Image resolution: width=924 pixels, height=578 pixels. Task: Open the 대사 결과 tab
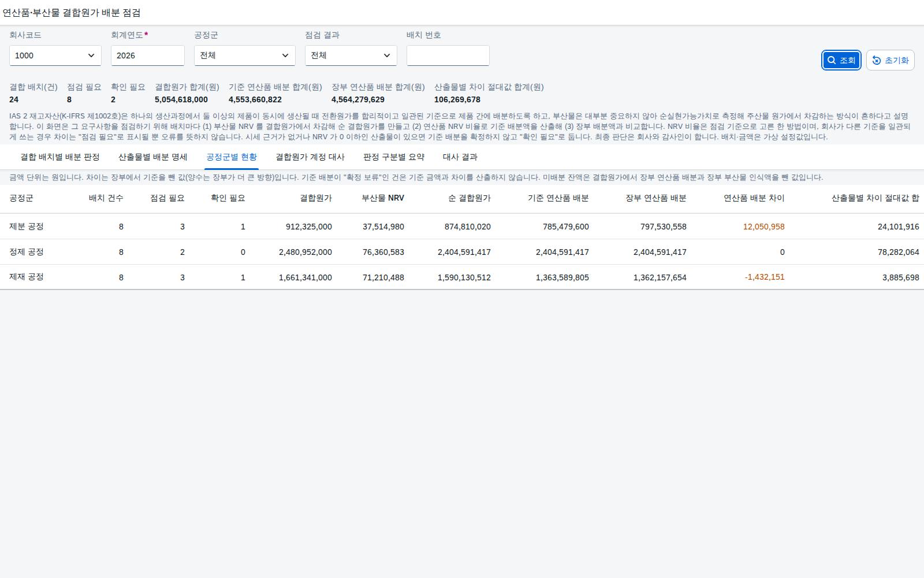click(x=460, y=157)
